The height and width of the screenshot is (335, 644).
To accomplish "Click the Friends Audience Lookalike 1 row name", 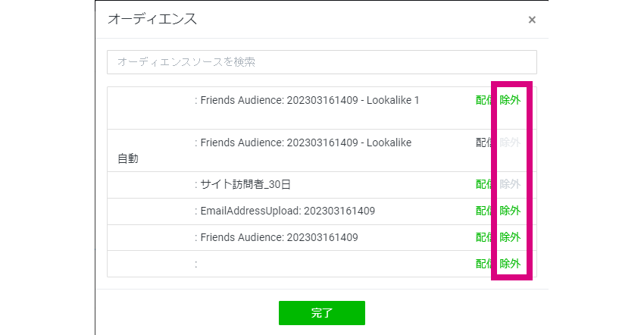I will click(310, 100).
